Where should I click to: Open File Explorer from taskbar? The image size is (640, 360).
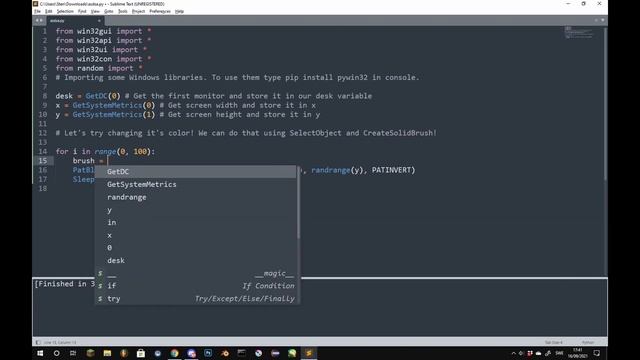[x=107, y=353]
